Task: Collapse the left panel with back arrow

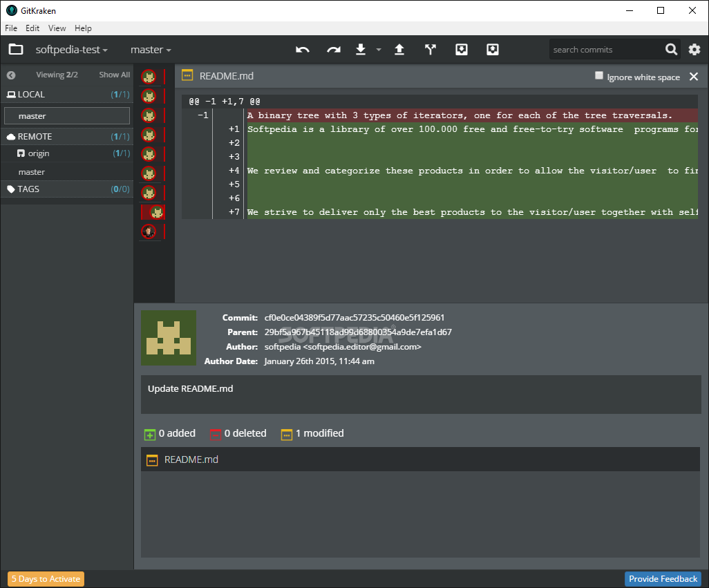Action: [11, 75]
